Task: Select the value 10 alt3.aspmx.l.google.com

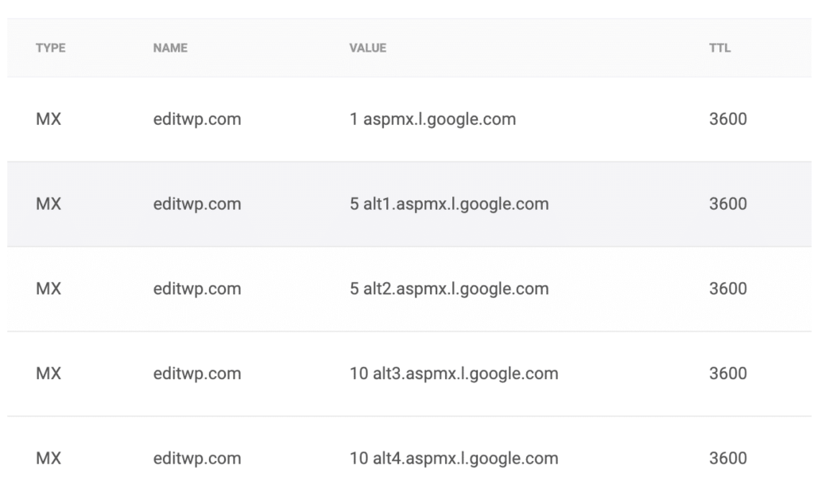Action: pos(454,374)
